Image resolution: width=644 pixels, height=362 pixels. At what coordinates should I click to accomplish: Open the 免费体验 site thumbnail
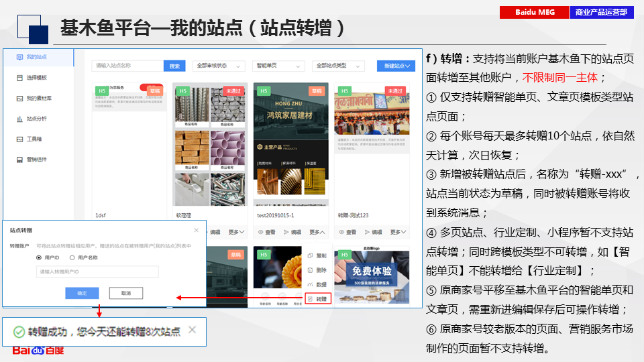coord(372,275)
